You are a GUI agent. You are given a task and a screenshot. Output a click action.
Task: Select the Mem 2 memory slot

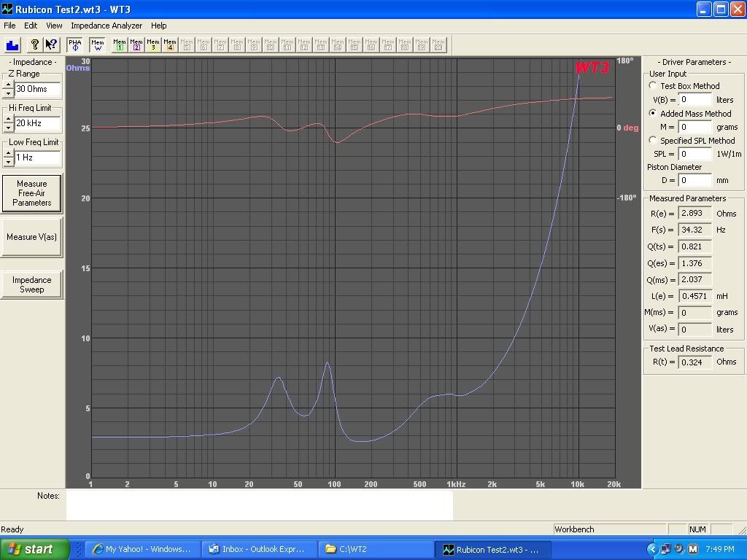(x=136, y=44)
